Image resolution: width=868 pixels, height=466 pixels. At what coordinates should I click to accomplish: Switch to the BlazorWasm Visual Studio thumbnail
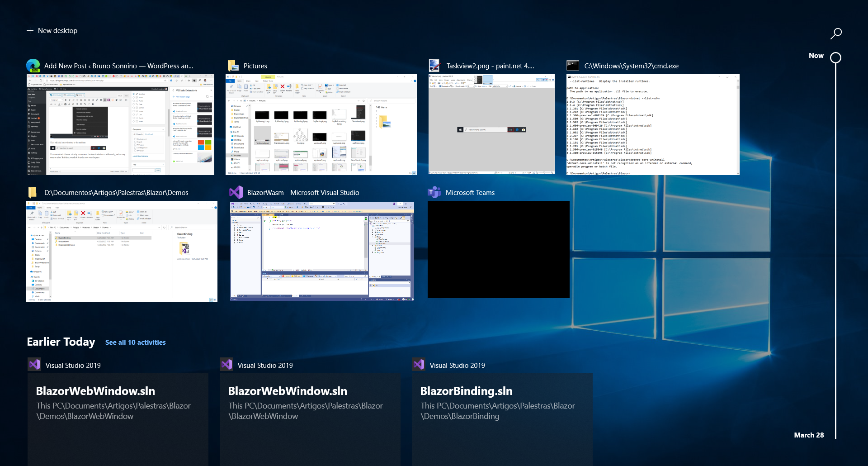(x=322, y=251)
